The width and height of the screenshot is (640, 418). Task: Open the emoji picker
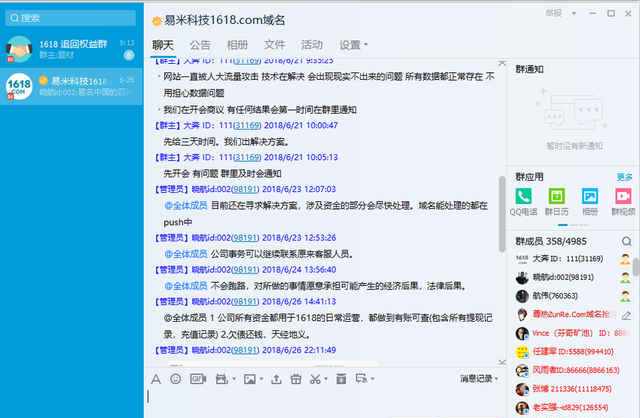pyautogui.click(x=175, y=379)
